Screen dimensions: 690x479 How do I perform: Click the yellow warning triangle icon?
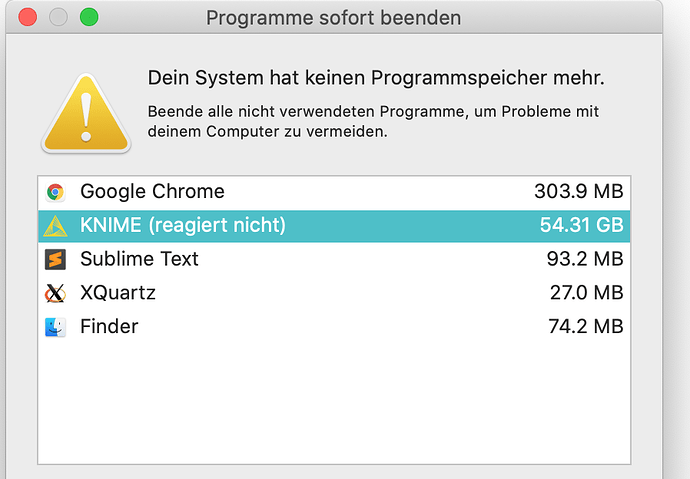(x=86, y=113)
